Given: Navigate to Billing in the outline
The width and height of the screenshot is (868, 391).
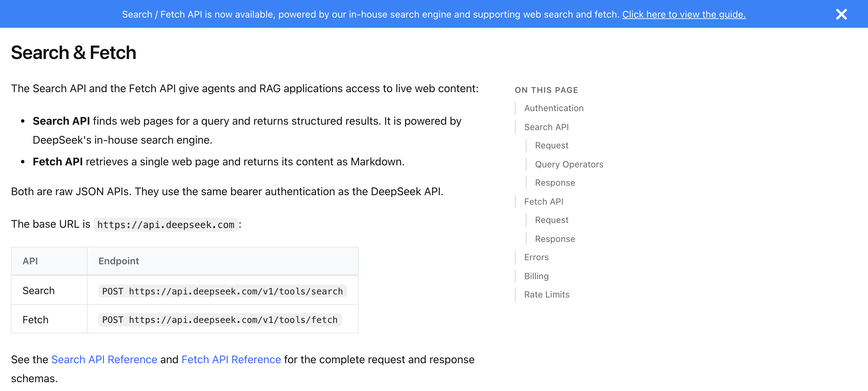Looking at the screenshot, I should point(536,276).
